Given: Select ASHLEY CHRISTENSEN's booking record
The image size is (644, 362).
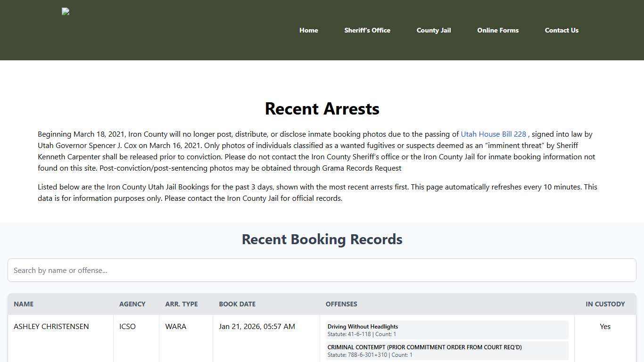Looking at the screenshot, I should [x=51, y=326].
